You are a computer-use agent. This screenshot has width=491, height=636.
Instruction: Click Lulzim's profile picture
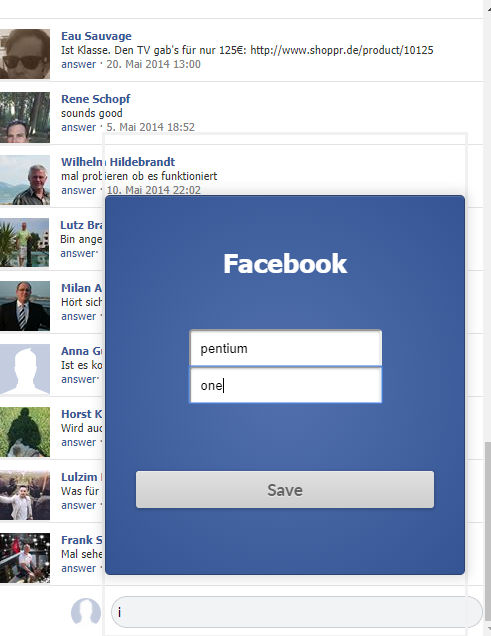(x=25, y=495)
